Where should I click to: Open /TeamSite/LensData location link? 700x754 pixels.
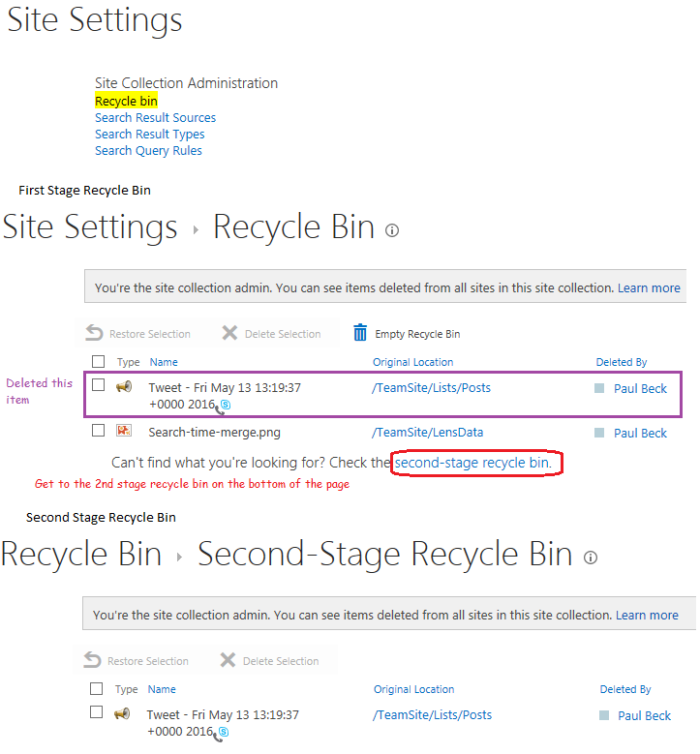[427, 433]
